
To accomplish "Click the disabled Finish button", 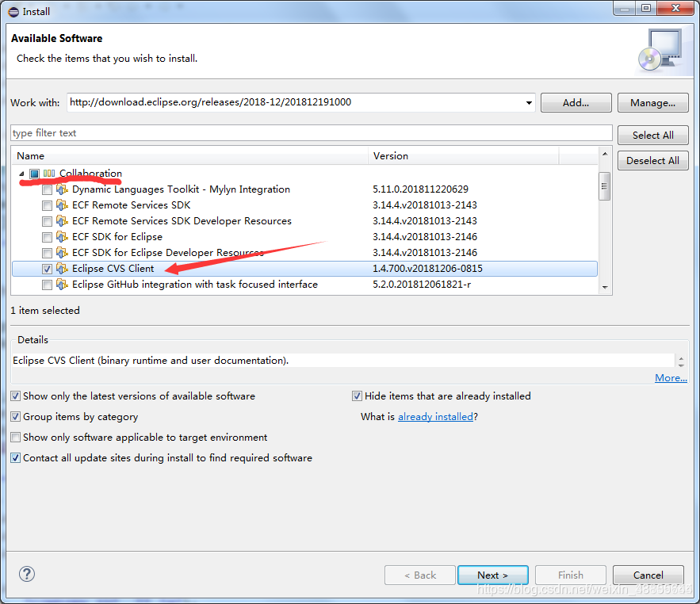I will 571,575.
